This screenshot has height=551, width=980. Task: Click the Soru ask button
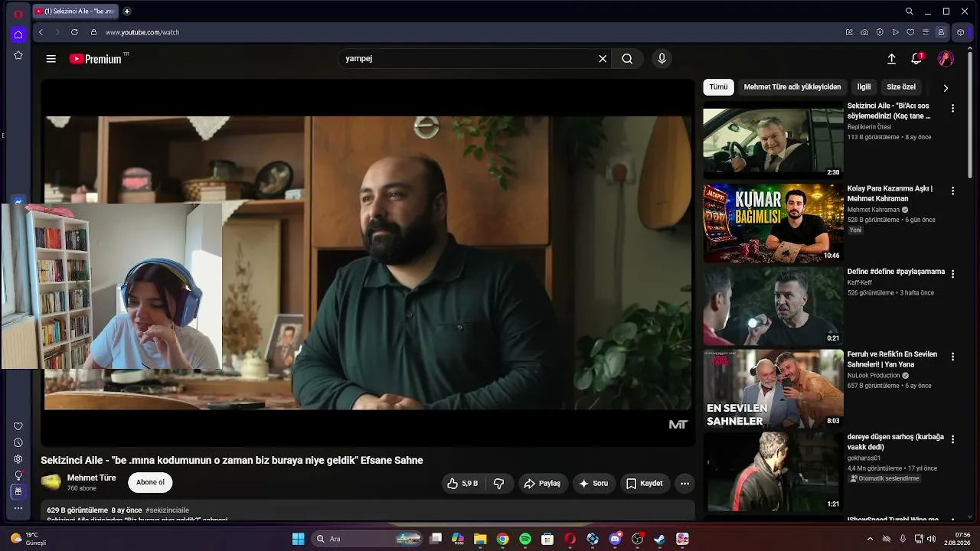(x=593, y=483)
